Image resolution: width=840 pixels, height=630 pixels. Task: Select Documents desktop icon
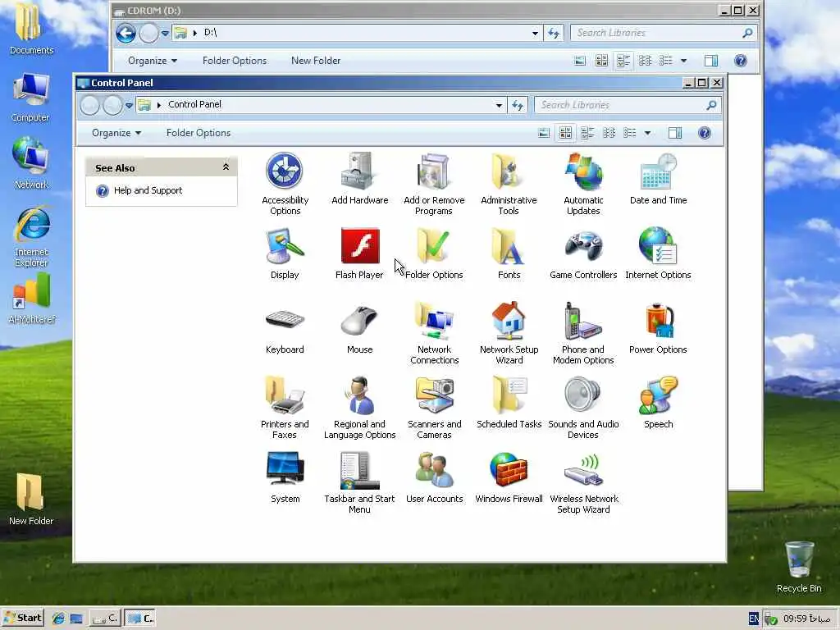31,30
